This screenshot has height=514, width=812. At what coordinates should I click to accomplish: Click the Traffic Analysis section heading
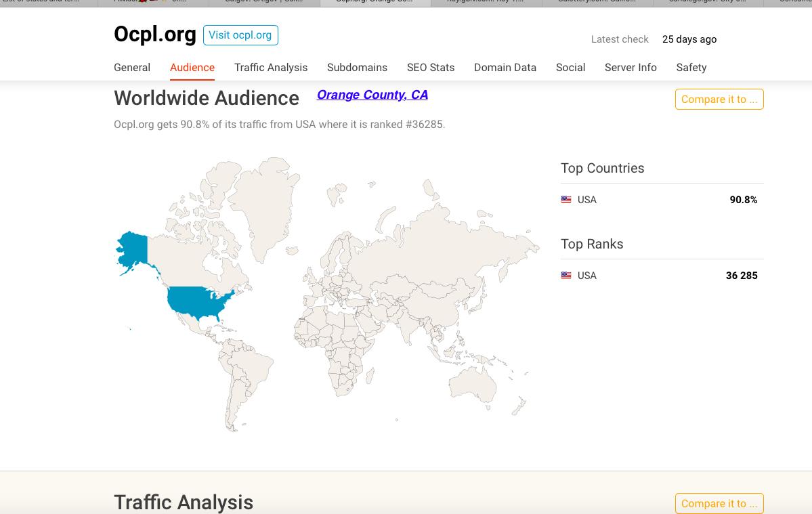coord(184,502)
